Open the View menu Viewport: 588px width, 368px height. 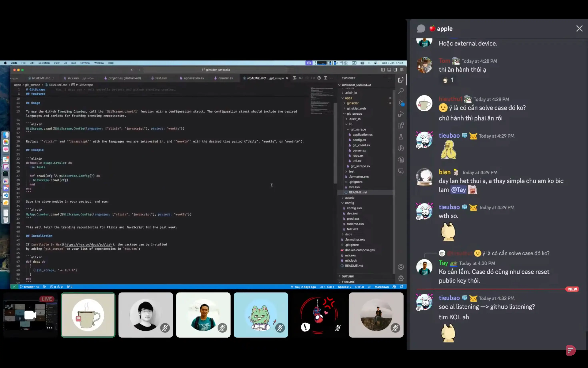(56, 63)
